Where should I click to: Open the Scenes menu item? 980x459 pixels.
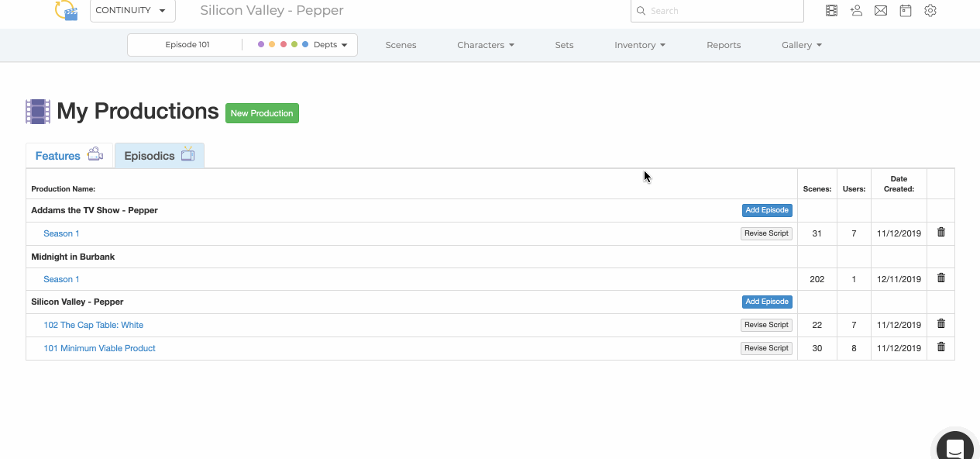coord(401,45)
